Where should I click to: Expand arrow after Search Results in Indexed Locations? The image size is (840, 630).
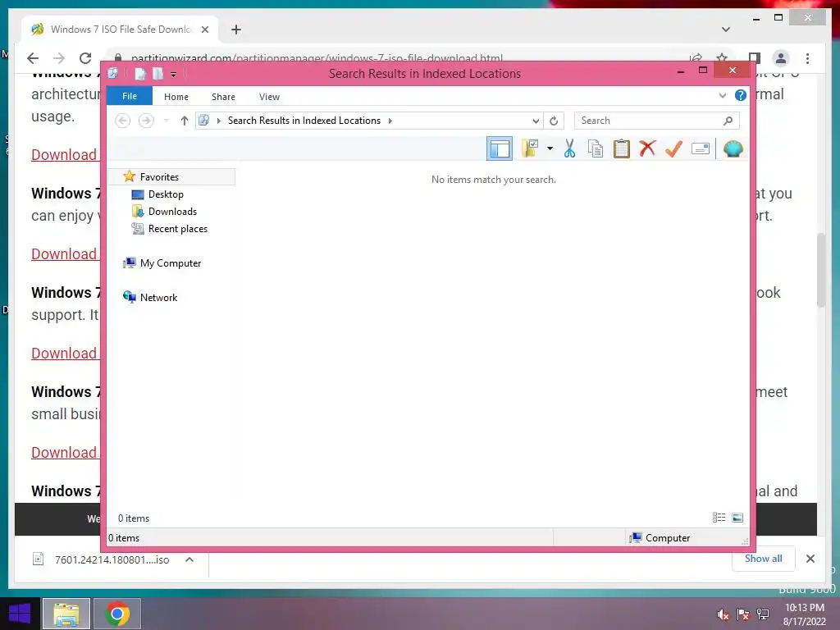(x=390, y=121)
